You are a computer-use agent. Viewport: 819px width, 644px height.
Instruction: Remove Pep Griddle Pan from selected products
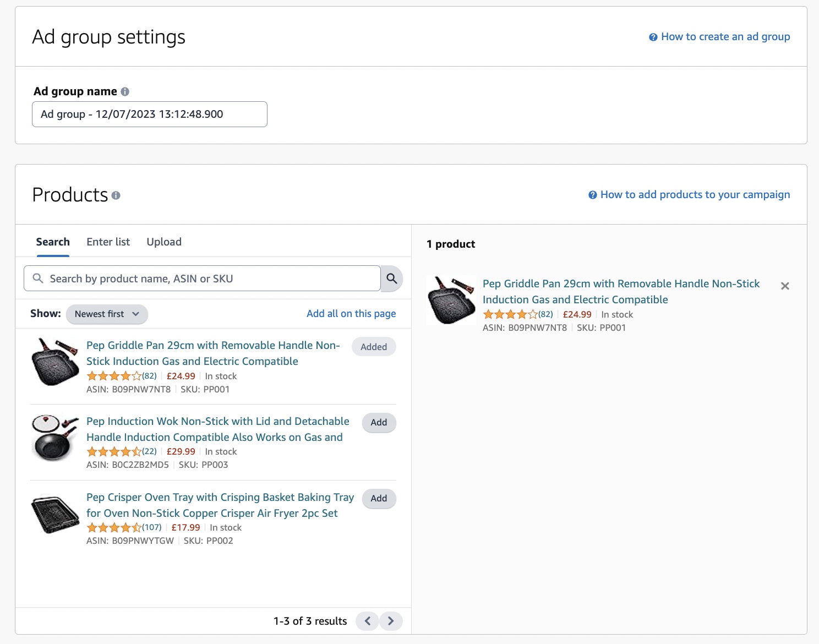(x=785, y=286)
